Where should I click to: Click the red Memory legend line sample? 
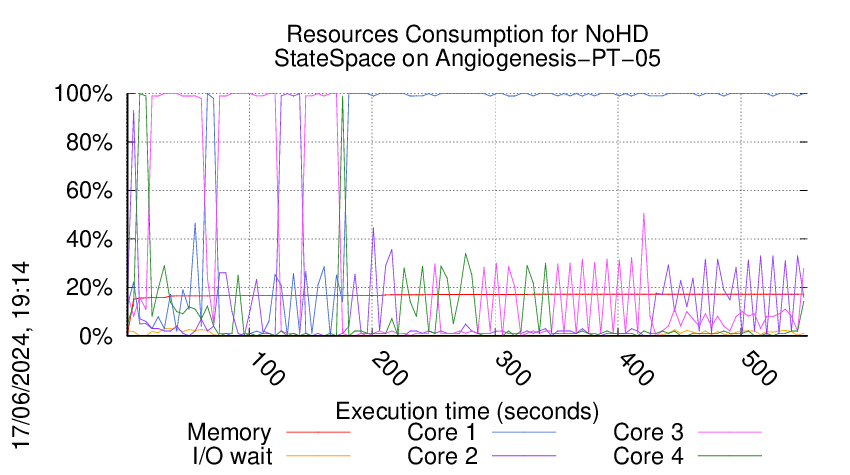pyautogui.click(x=318, y=432)
